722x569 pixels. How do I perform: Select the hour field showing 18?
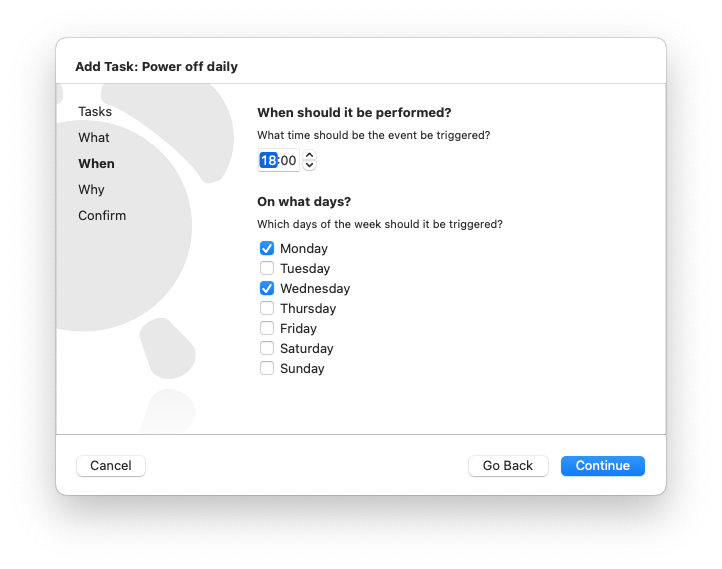(268, 160)
